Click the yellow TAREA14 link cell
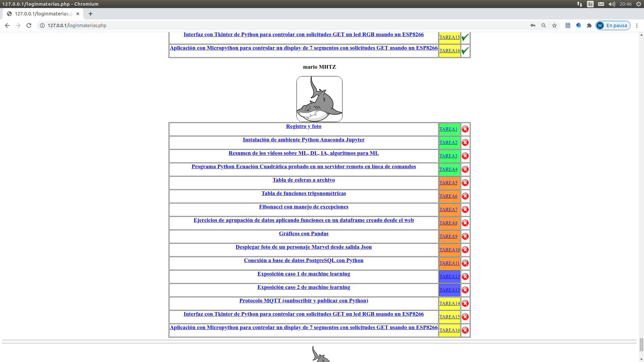The height and width of the screenshot is (362, 644). [x=449, y=303]
